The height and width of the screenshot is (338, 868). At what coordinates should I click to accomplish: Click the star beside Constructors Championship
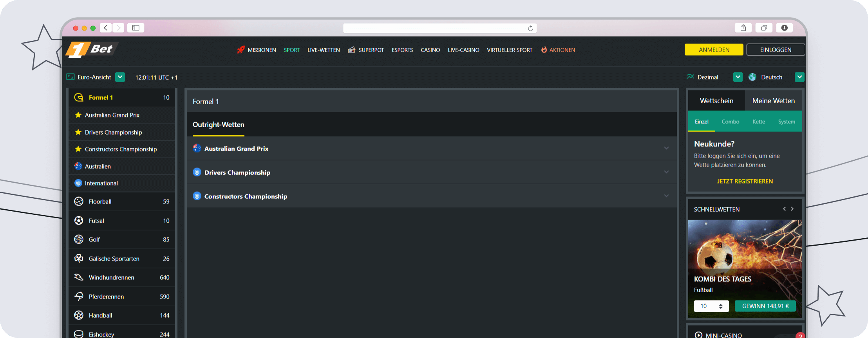[78, 149]
